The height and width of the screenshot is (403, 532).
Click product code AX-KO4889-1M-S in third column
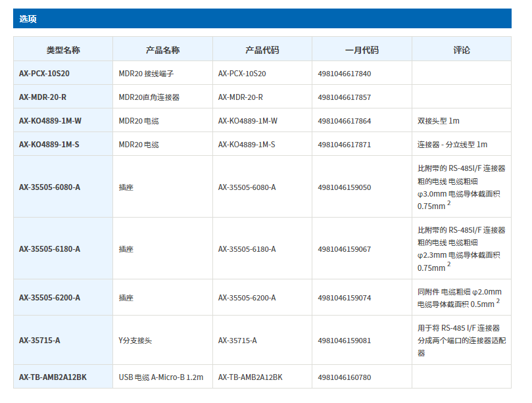tap(247, 145)
